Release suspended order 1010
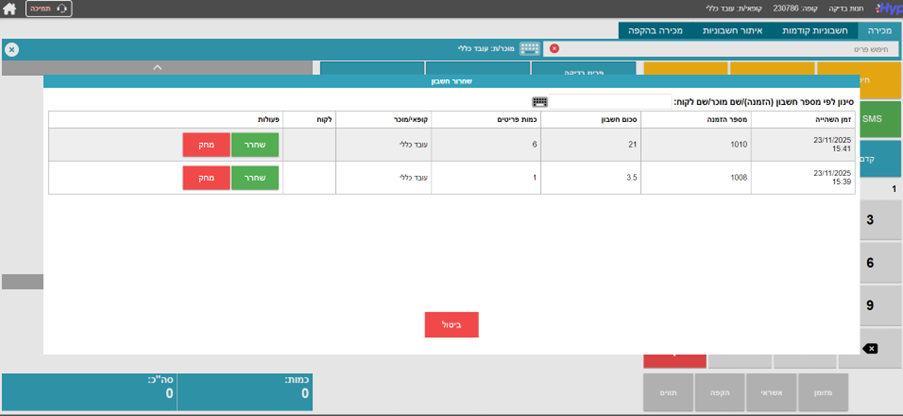 (x=255, y=144)
